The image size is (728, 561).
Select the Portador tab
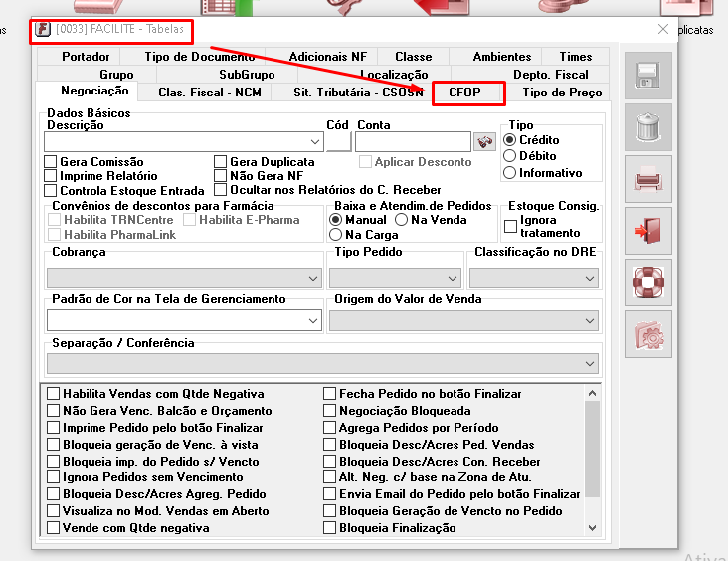[x=86, y=57]
